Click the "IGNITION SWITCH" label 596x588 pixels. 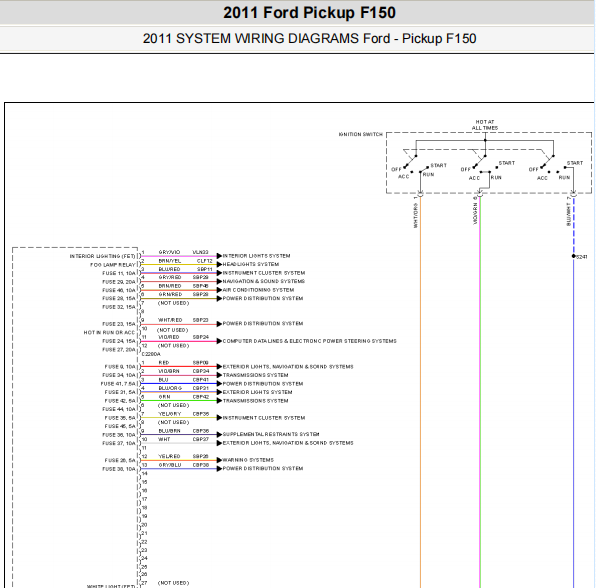pyautogui.click(x=360, y=135)
